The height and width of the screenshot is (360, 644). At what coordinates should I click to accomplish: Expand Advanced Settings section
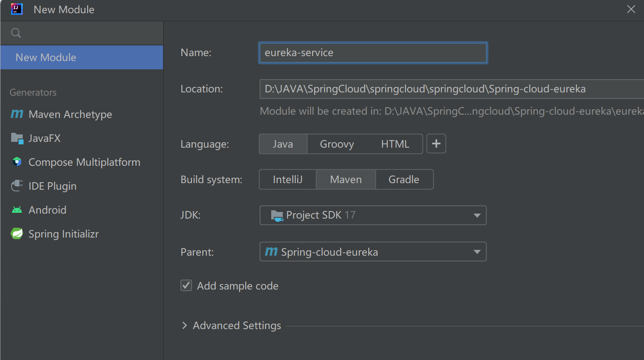tap(185, 325)
